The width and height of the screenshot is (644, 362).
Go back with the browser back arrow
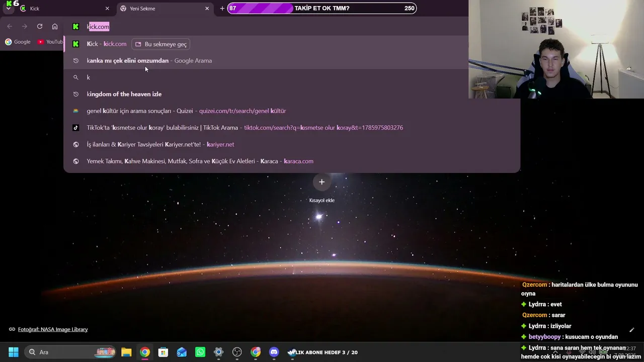tap(10, 27)
